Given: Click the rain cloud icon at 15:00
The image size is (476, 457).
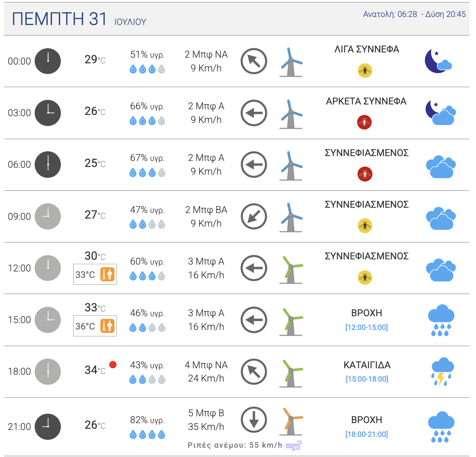Looking at the screenshot, I should (x=441, y=320).
